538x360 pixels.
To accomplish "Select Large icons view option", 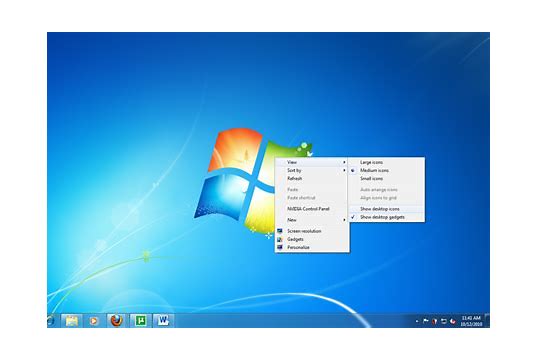I will coord(387,162).
